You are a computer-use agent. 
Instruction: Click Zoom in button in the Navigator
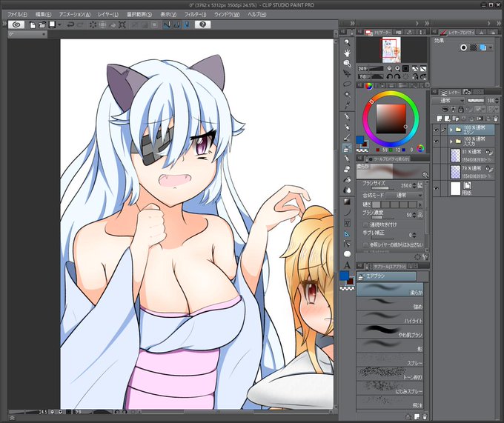click(x=397, y=68)
